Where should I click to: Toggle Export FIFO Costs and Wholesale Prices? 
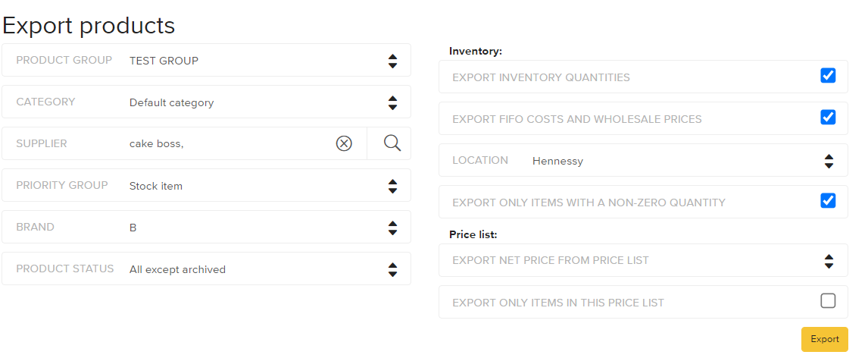(x=828, y=117)
